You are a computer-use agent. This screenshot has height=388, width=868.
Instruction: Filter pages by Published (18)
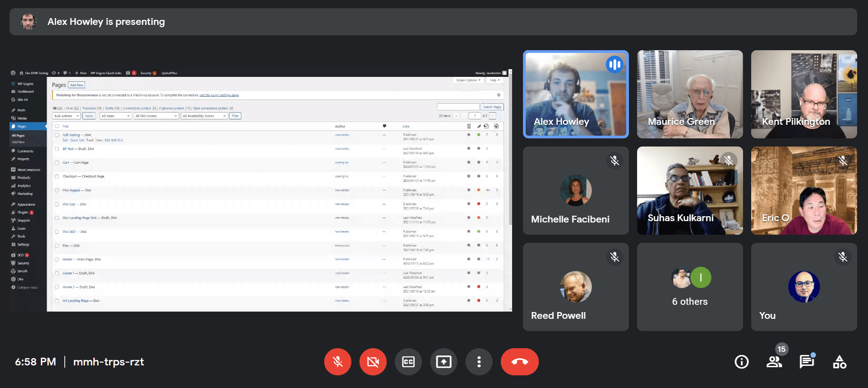coord(92,108)
